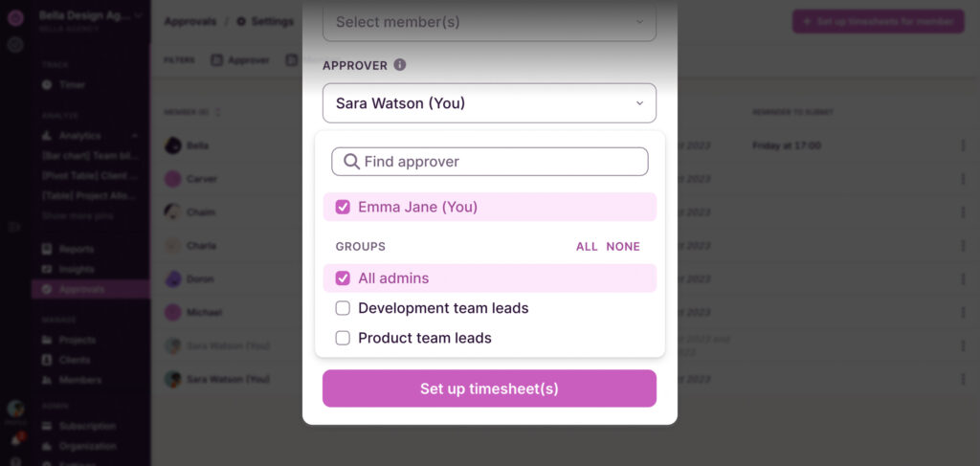Click the Analytics chart icon in the sidebar
The width and height of the screenshot is (980, 466).
coord(47,136)
